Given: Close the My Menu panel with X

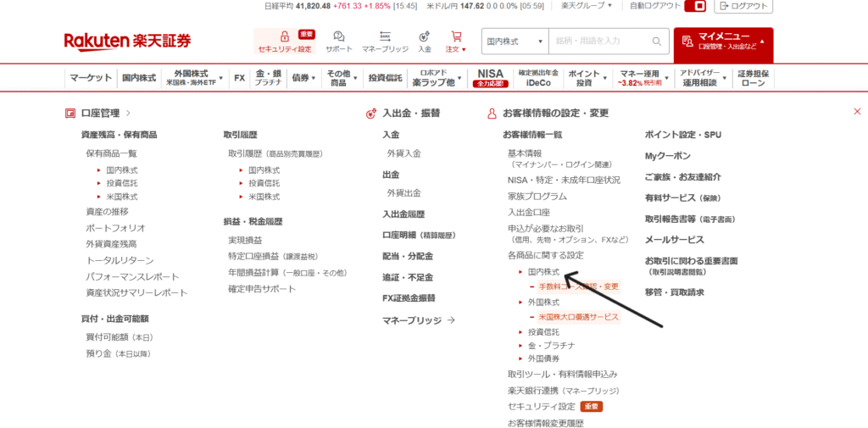Looking at the screenshot, I should tap(857, 112).
